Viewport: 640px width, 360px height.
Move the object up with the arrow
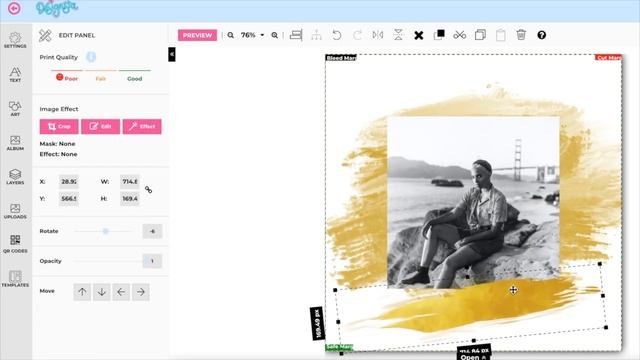pyautogui.click(x=82, y=292)
